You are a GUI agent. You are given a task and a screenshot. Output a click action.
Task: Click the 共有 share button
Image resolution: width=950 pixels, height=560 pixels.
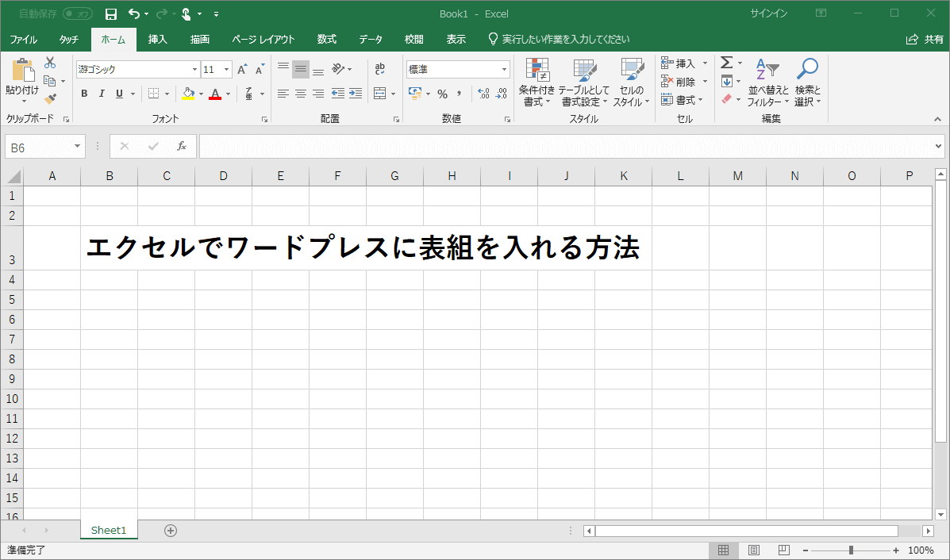(925, 40)
